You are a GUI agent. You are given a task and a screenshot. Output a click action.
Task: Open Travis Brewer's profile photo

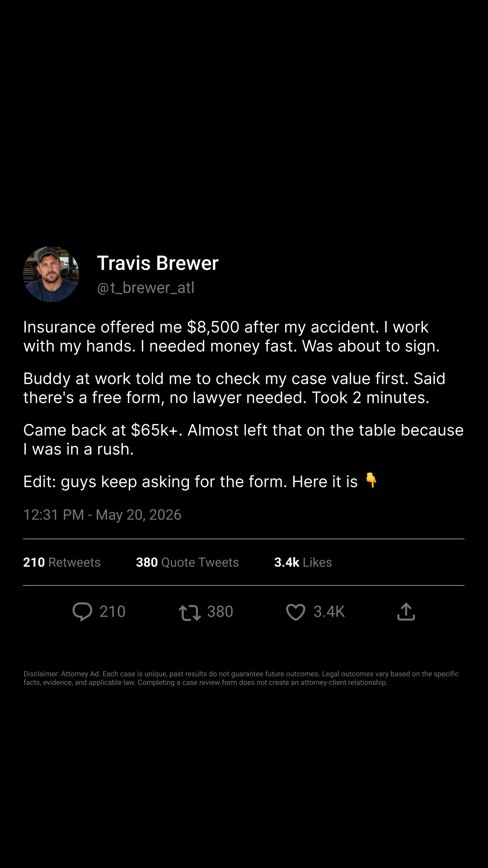[x=51, y=274]
